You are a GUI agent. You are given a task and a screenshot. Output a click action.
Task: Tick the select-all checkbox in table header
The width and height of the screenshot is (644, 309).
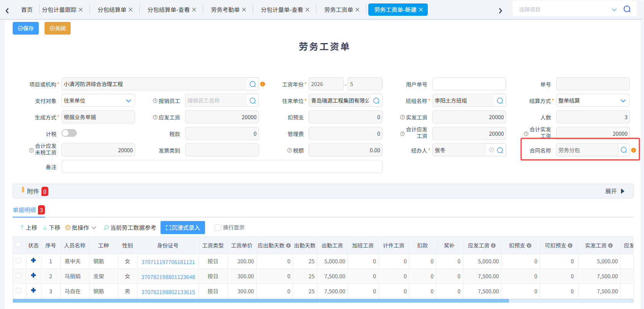tap(18, 245)
